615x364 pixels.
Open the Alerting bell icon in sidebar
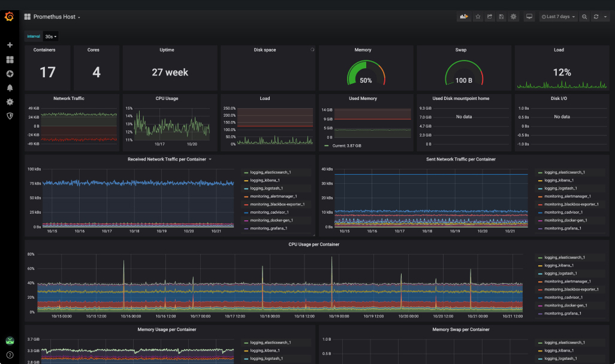pyautogui.click(x=9, y=87)
